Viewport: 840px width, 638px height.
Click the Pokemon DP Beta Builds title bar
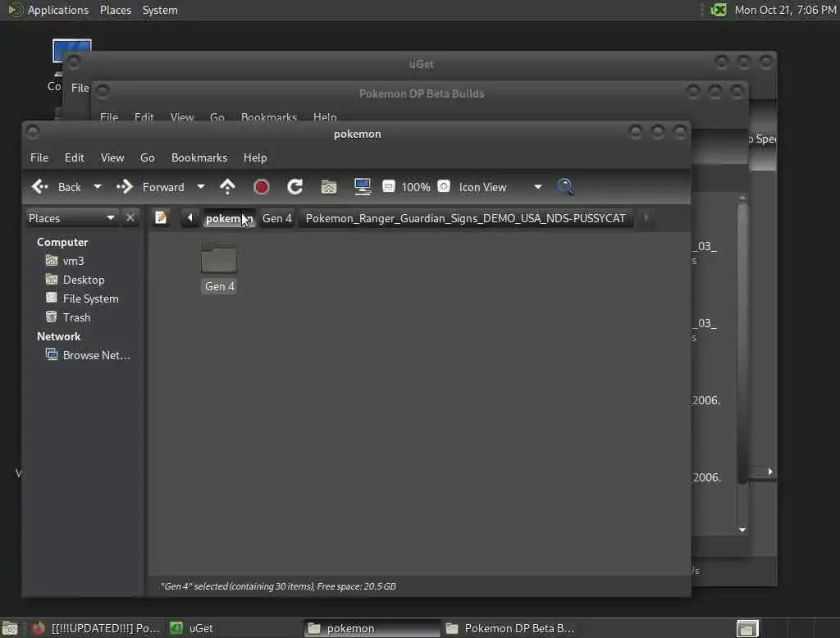tap(421, 93)
